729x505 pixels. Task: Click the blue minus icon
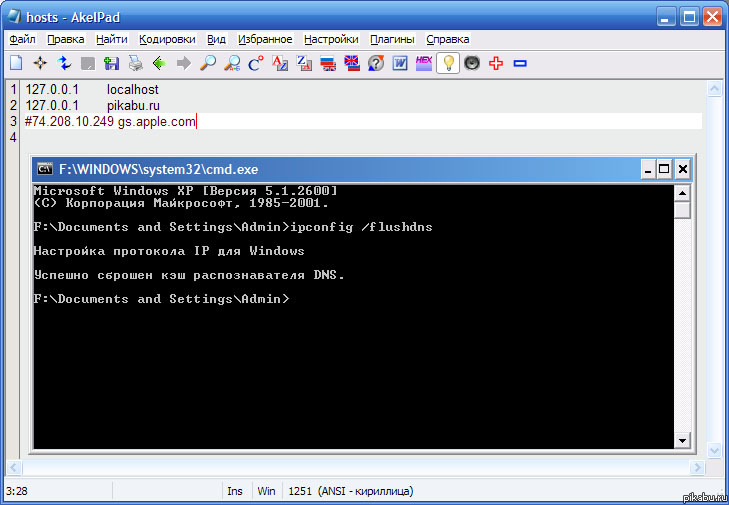(x=520, y=63)
